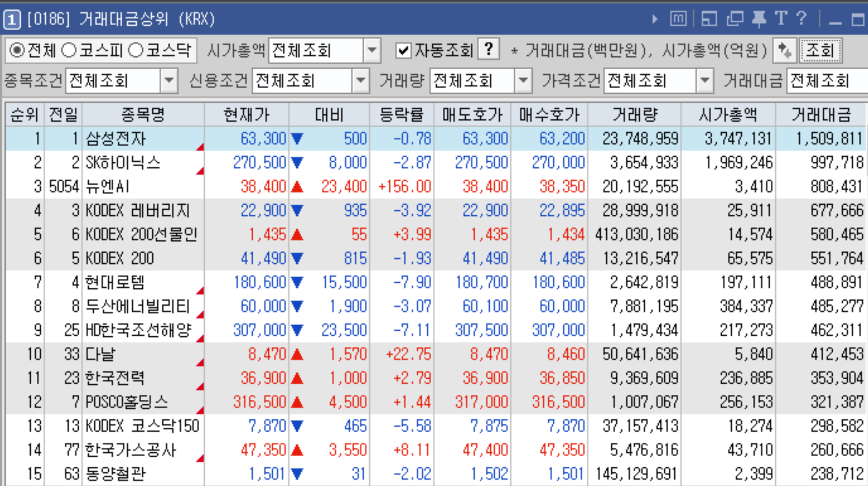Click the small play arrow in title bar

(x=655, y=19)
